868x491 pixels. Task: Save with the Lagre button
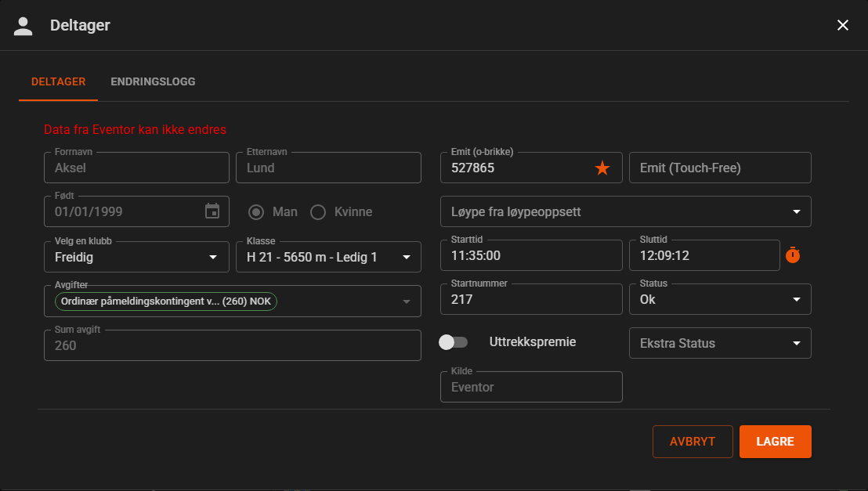point(775,442)
